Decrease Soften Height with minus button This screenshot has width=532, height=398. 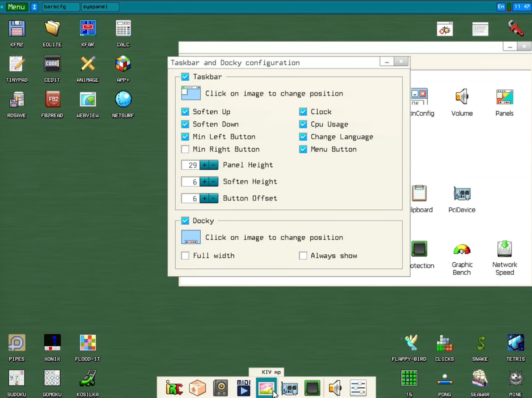click(213, 182)
